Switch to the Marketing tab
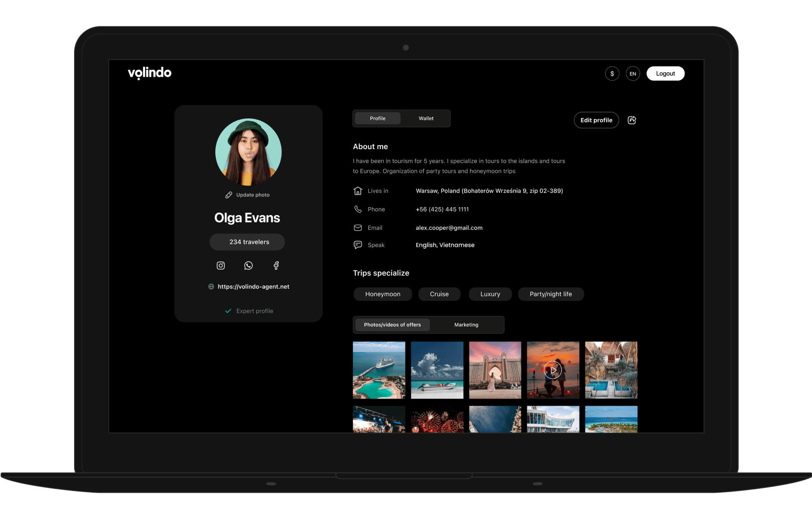This screenshot has width=812, height=519. click(x=466, y=325)
